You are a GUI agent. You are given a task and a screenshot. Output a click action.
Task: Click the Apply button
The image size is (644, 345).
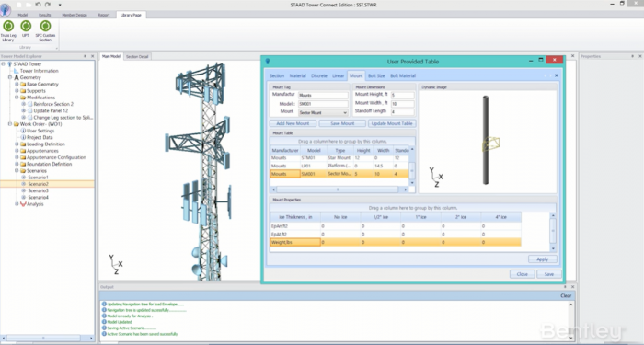point(543,259)
